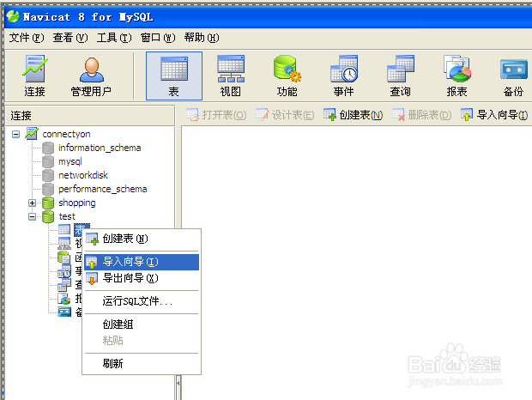
Task: Choose 创建组 in context menu
Action: (142, 324)
